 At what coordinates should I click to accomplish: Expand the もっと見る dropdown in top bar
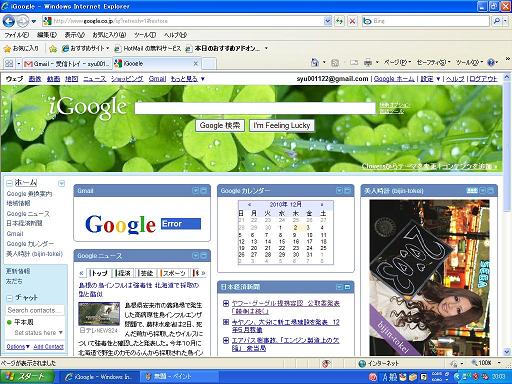pos(187,79)
